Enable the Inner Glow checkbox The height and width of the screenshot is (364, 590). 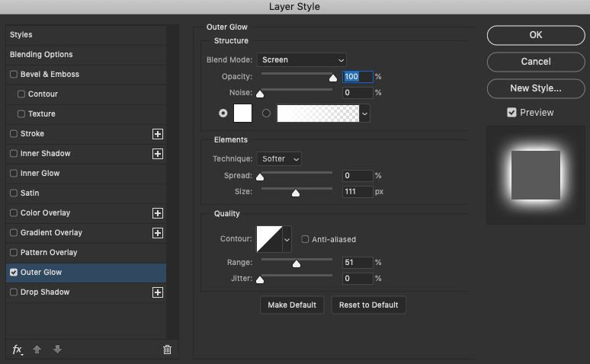point(14,173)
